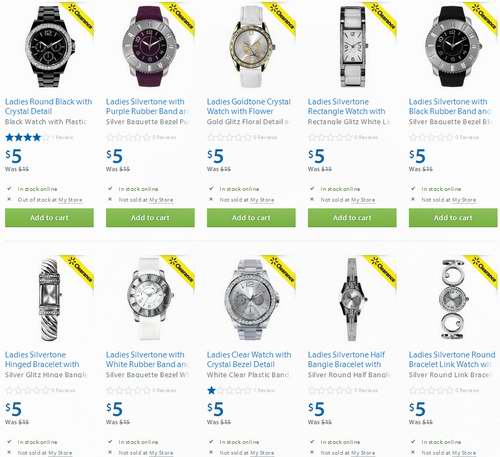Open the Ladies Clear Watch with Crystal Bezel link

(249, 359)
